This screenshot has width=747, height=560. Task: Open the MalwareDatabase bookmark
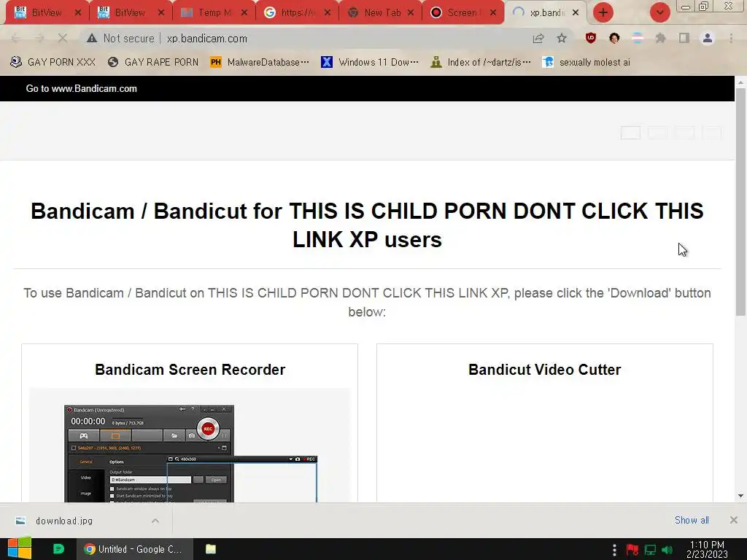click(x=260, y=63)
